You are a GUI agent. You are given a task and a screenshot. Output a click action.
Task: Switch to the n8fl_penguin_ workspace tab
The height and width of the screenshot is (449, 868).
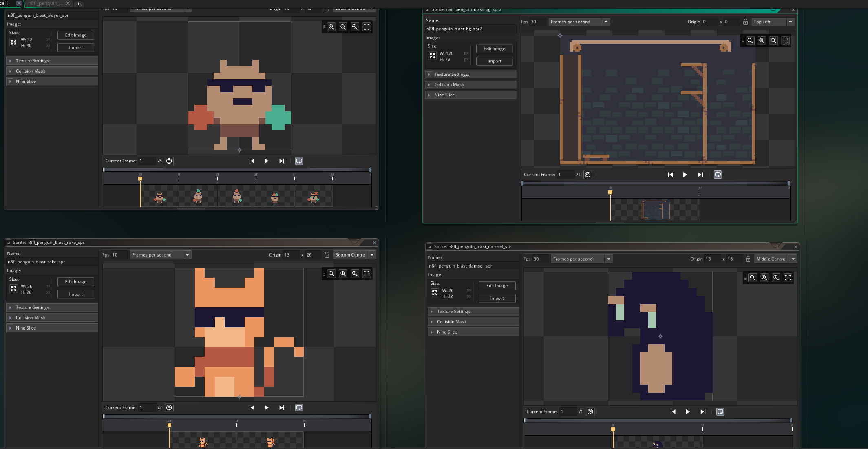45,3
